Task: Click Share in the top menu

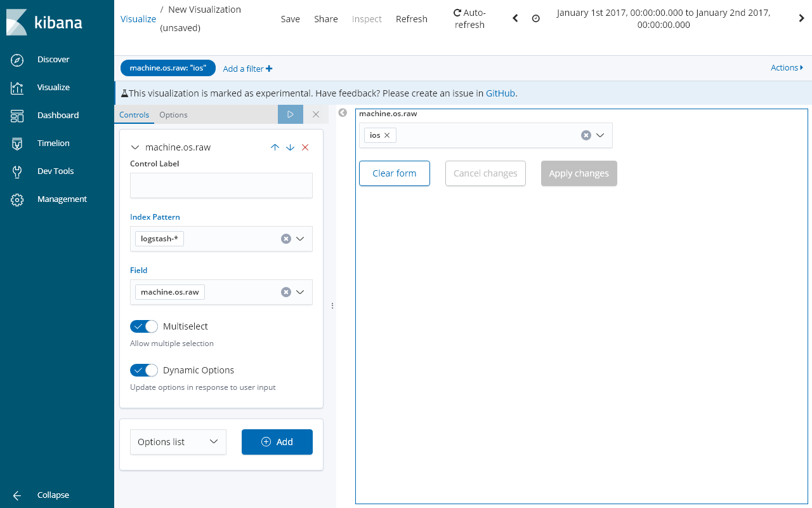Action: pyautogui.click(x=326, y=19)
